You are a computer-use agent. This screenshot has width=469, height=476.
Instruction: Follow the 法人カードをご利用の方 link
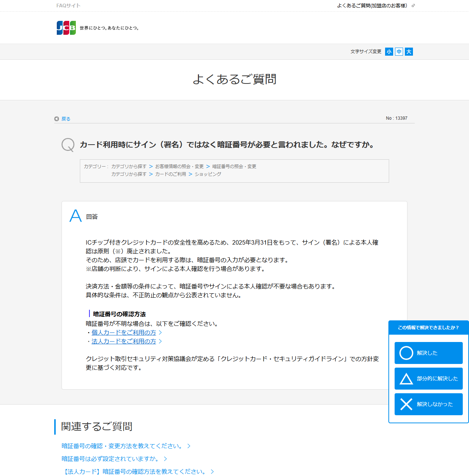124,341
